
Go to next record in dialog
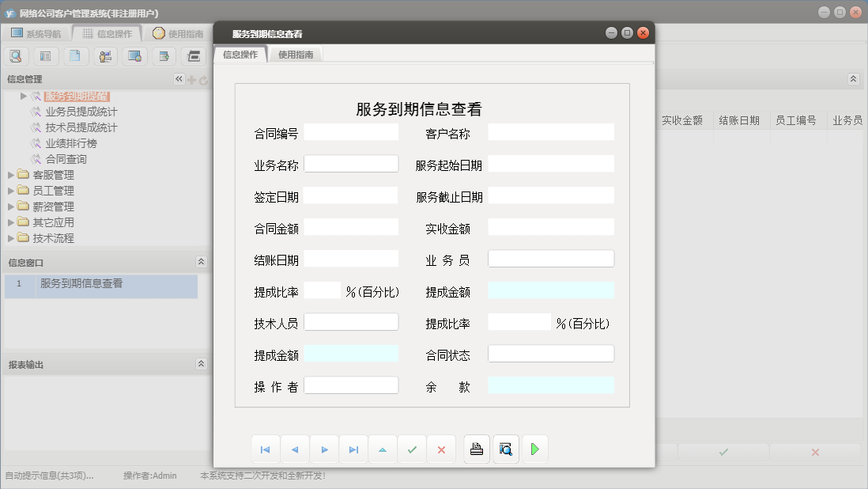[x=324, y=449]
